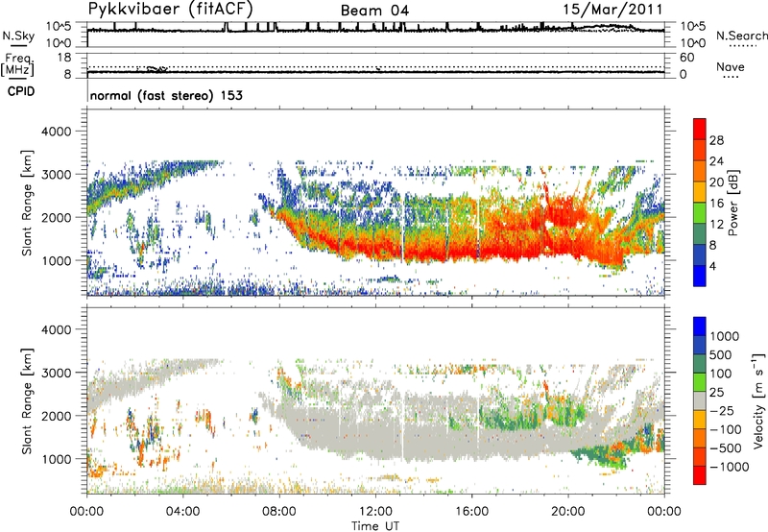Click '4000' on the power panel range axis
This screenshot has width=768, height=532.
pos(56,132)
